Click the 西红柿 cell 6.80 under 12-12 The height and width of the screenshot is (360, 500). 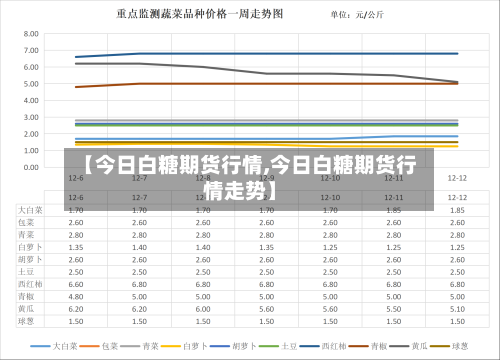coord(457,285)
